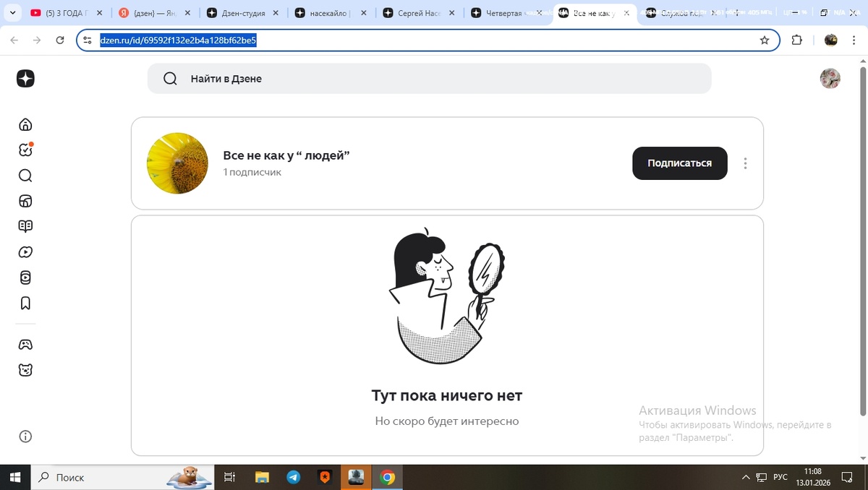
Task: Open Chrome from the taskbar
Action: pos(388,477)
